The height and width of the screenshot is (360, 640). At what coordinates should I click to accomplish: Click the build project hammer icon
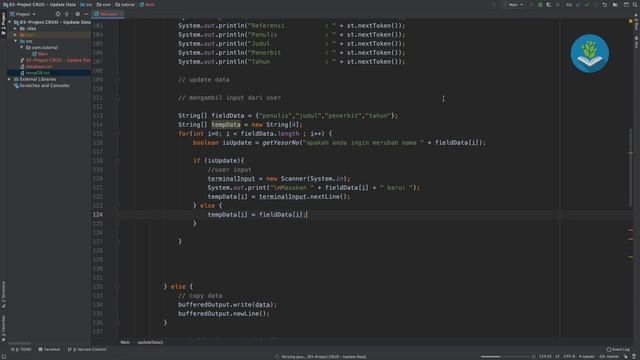coord(494,4)
